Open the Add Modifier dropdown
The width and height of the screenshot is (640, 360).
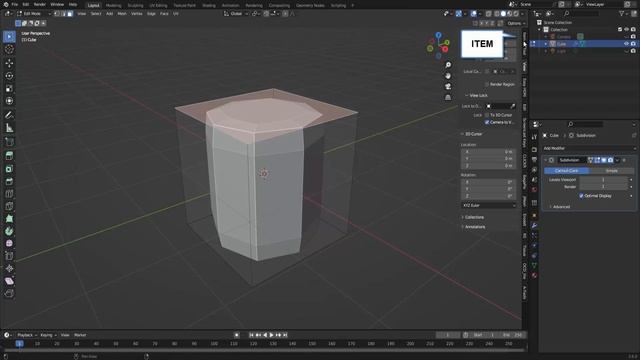589,148
